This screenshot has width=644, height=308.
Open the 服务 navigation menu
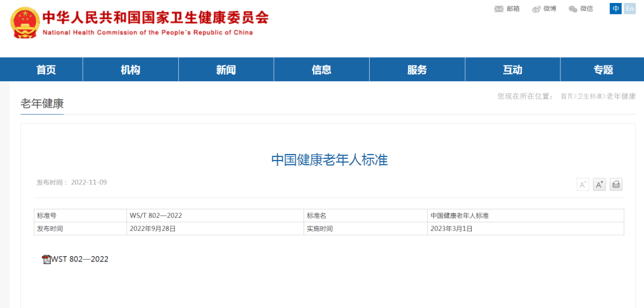coord(417,70)
